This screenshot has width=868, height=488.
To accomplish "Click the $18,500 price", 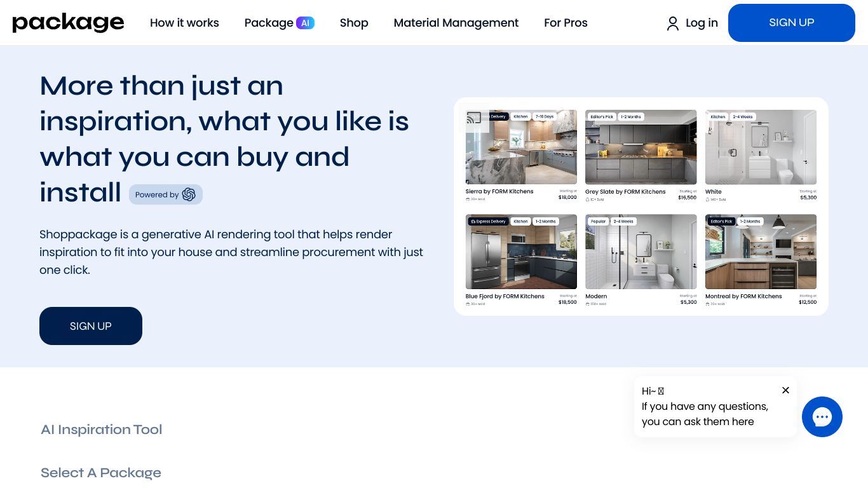I will click(x=567, y=302).
